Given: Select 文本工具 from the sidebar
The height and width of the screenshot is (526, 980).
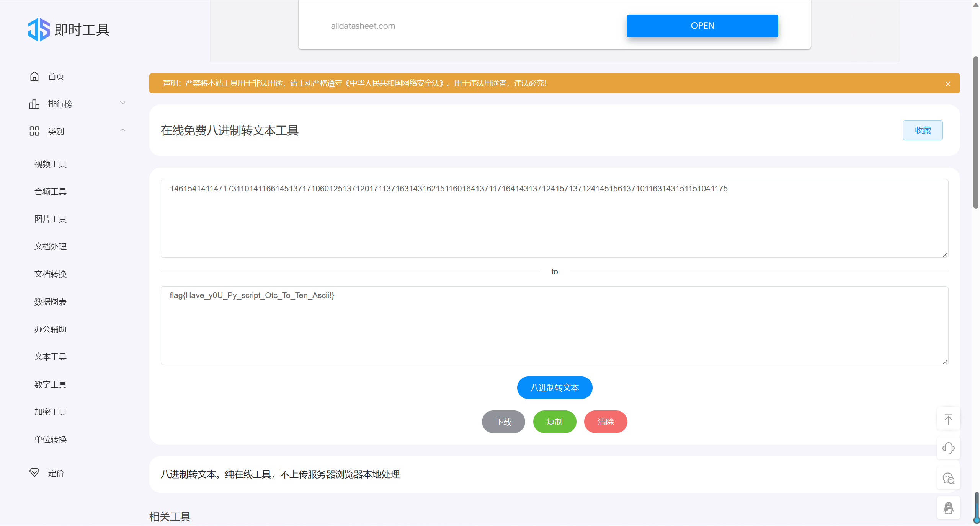Looking at the screenshot, I should (51, 357).
